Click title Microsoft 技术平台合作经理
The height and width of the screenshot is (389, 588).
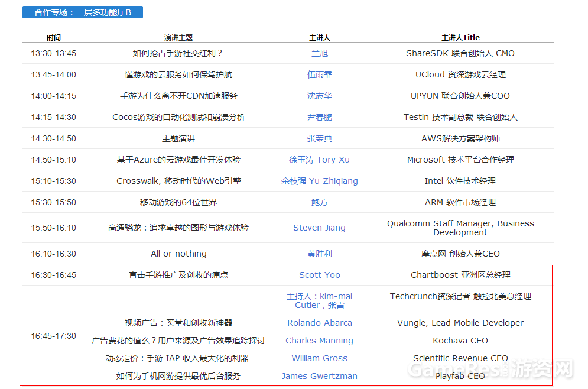pyautogui.click(x=460, y=160)
